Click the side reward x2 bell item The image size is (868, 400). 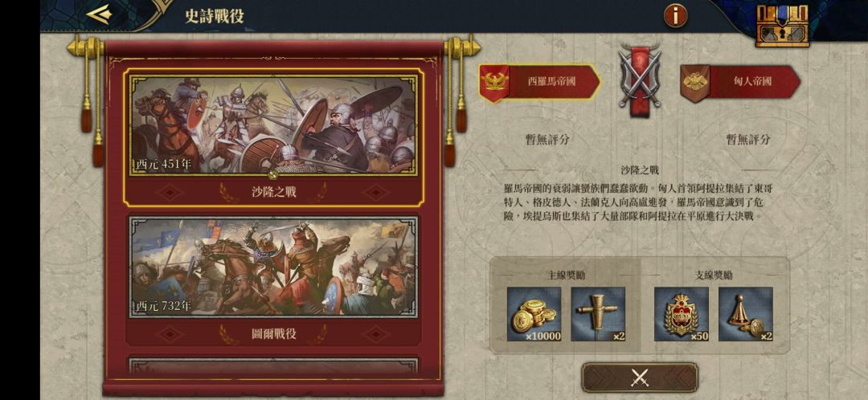click(746, 314)
